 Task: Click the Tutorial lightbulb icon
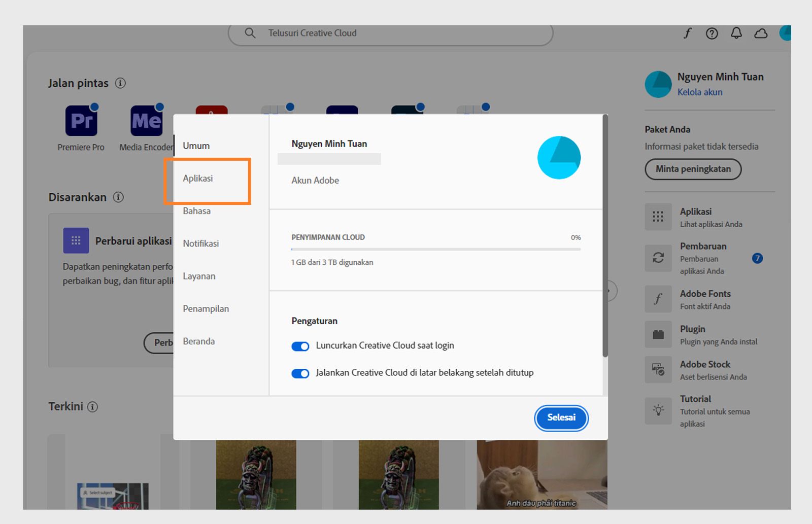point(658,411)
